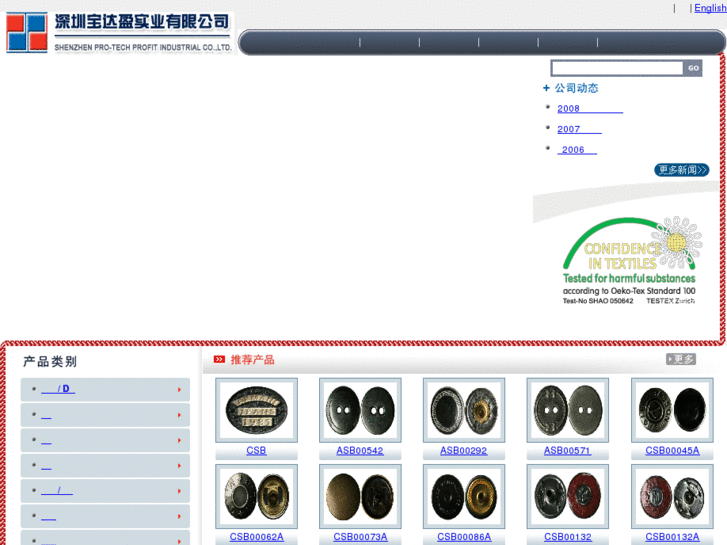Viewport: 727px width, 545px height.
Task: Click the plus icon beside 公司动态
Action: coord(546,88)
